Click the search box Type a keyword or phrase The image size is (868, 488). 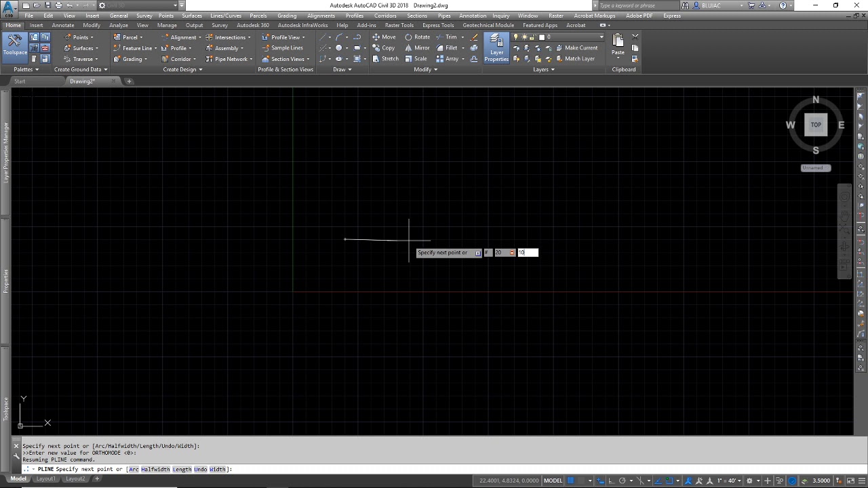click(x=637, y=5)
